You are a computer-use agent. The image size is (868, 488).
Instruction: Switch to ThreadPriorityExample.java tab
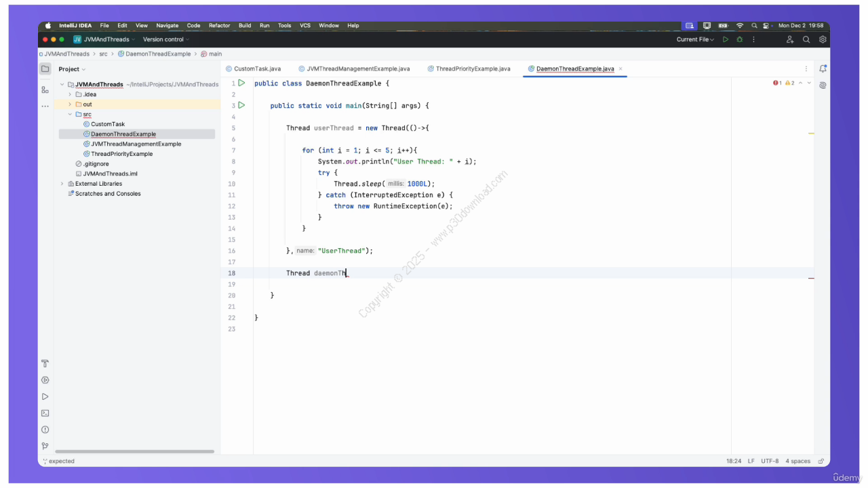pyautogui.click(x=469, y=68)
